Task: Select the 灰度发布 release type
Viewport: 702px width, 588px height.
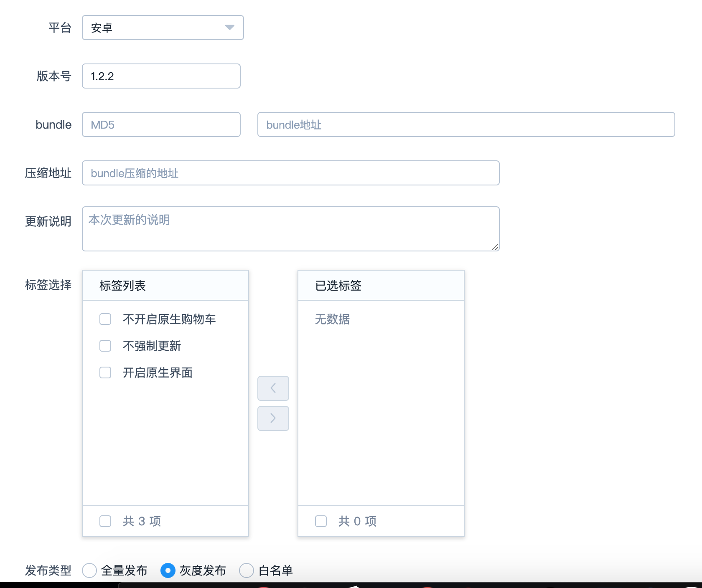Action: tap(168, 571)
